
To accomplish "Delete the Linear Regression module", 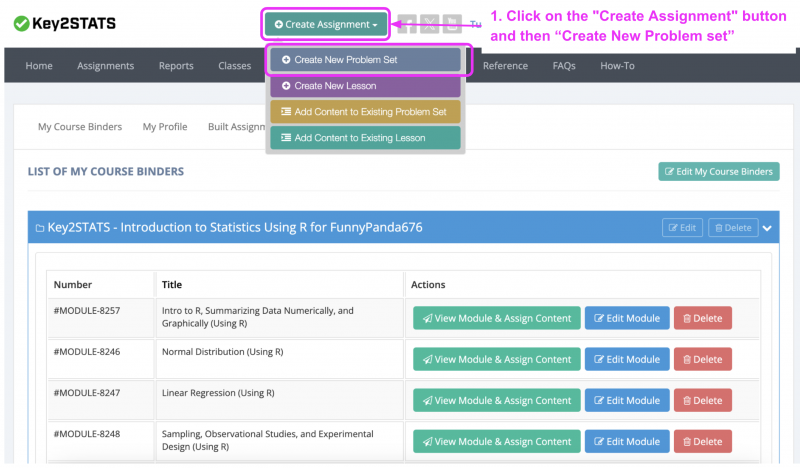I will click(703, 401).
